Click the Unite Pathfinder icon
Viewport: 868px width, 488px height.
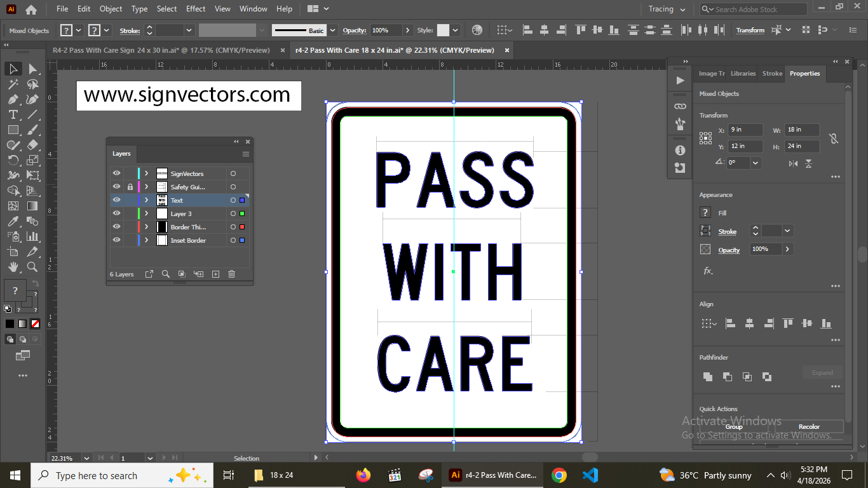[x=708, y=376]
